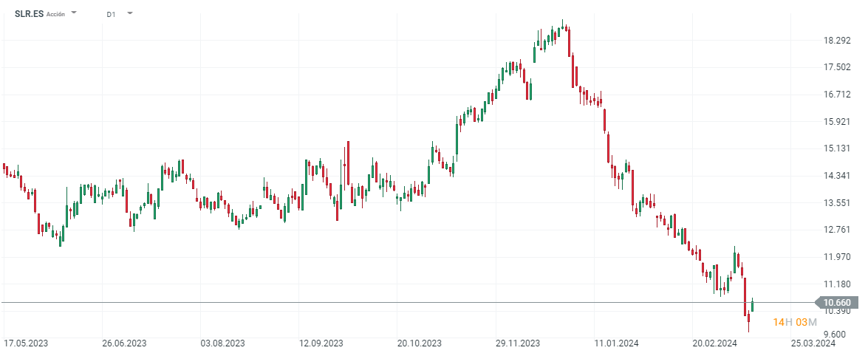
Task: Click the 03.08.2023 date axis label
Action: tap(222, 343)
